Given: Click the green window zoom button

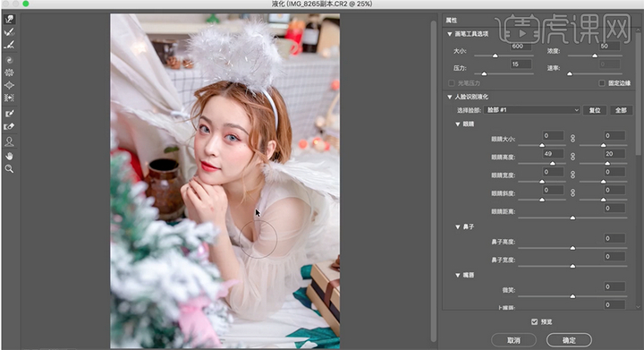Looking at the screenshot, I should point(25,4).
